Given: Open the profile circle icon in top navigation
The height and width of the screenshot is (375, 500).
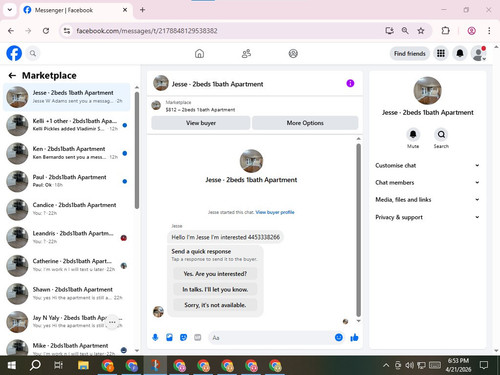Looking at the screenshot, I should (x=293, y=53).
